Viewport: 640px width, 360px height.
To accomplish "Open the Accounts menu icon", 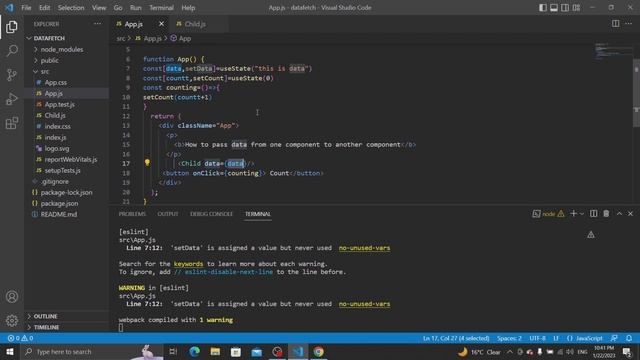I will [12, 297].
